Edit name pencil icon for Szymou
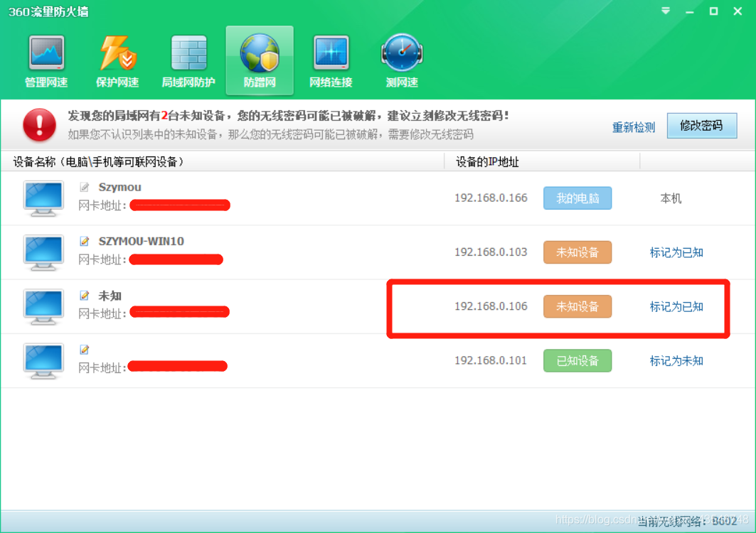 tap(85, 187)
